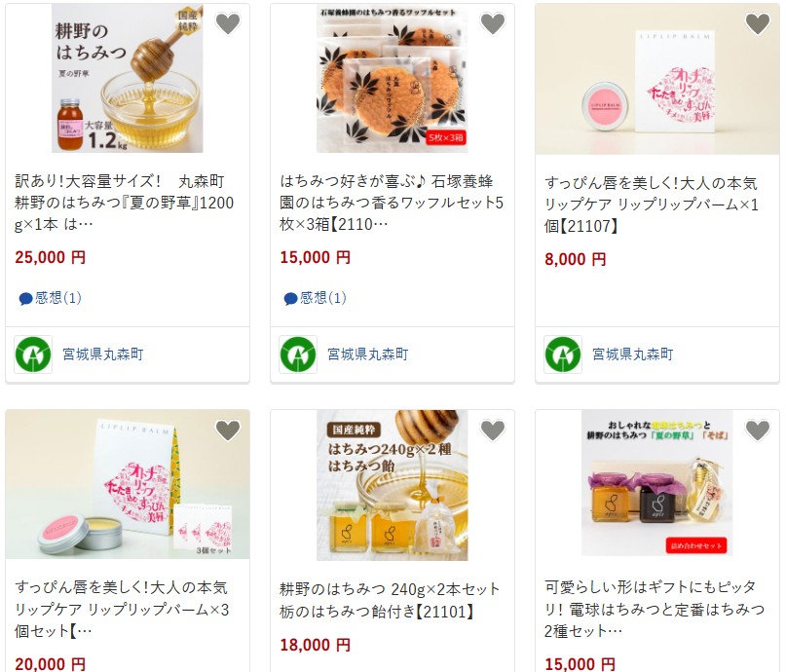Click heart icon on 240g×2 honey set
The height and width of the screenshot is (672, 786).
493,429
